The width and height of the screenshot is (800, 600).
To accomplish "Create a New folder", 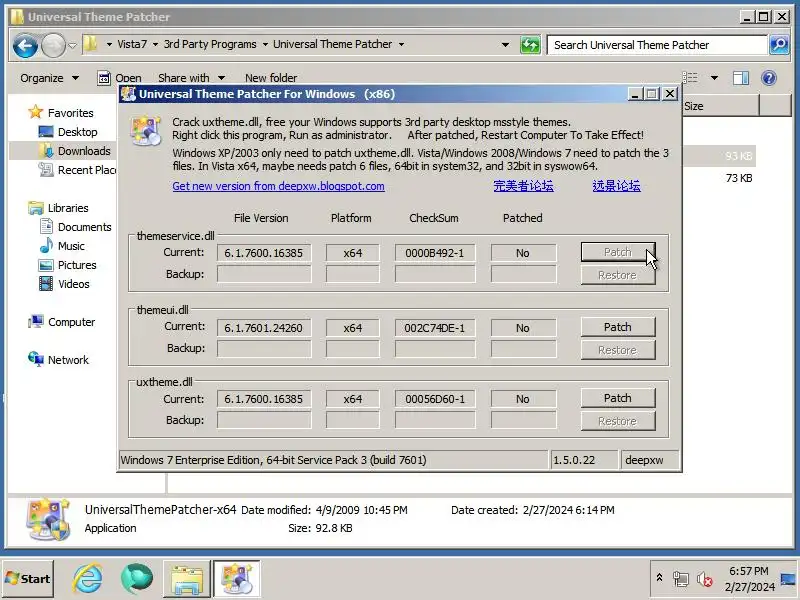I will (271, 78).
